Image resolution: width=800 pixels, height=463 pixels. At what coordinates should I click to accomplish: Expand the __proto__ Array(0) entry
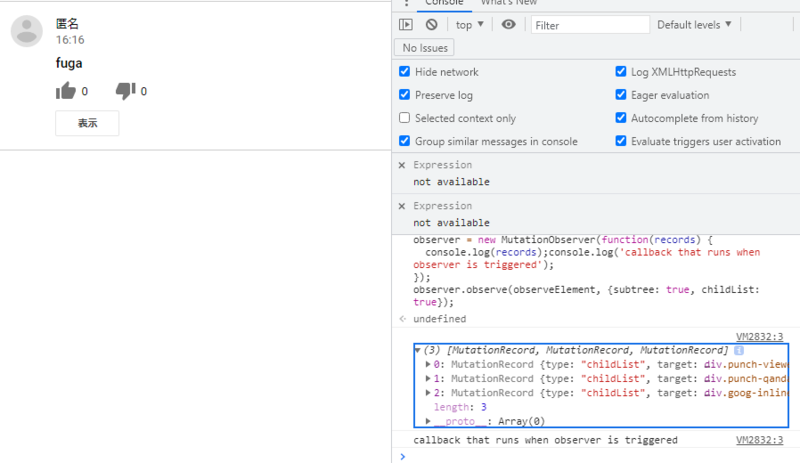click(428, 421)
